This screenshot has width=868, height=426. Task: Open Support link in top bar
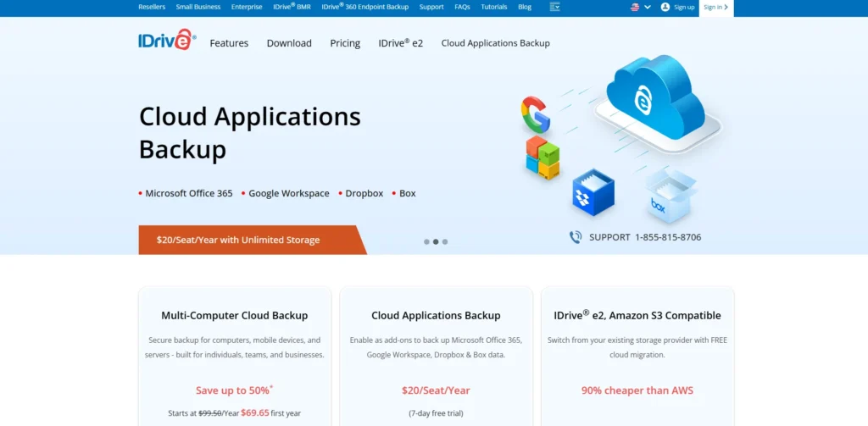431,7
